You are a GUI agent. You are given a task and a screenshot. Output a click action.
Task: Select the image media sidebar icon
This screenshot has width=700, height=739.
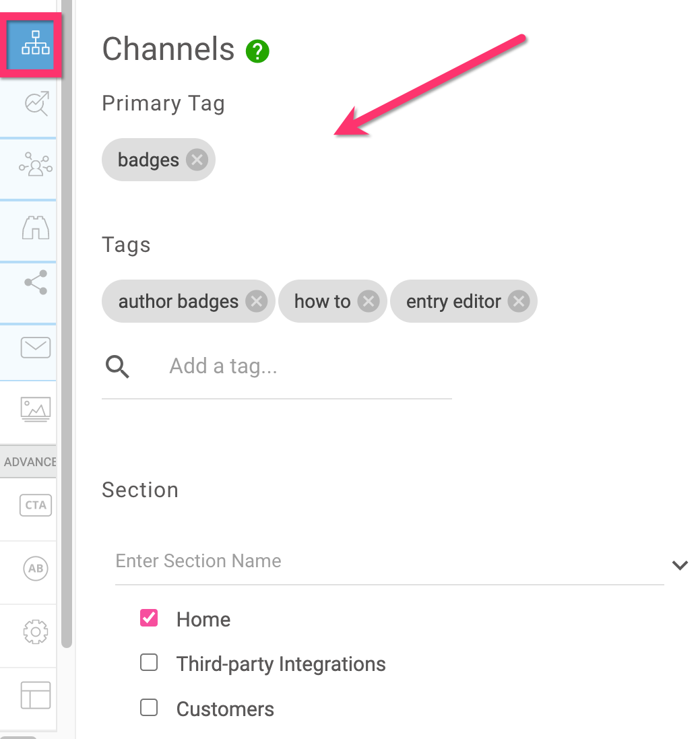click(36, 409)
